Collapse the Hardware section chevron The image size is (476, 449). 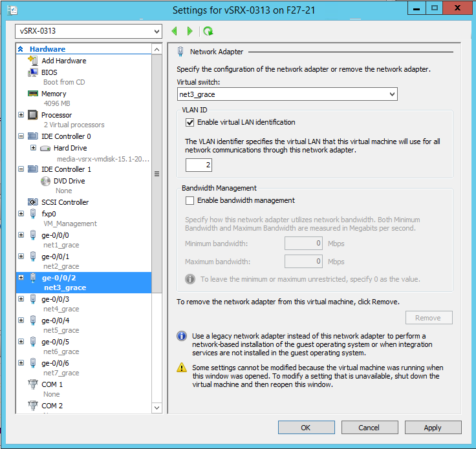click(x=21, y=49)
